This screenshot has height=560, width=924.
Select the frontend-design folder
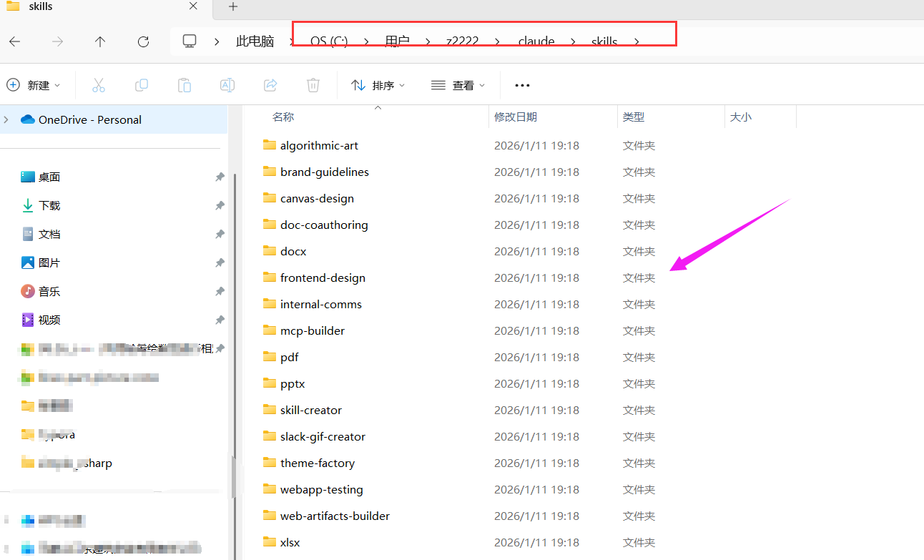click(323, 277)
